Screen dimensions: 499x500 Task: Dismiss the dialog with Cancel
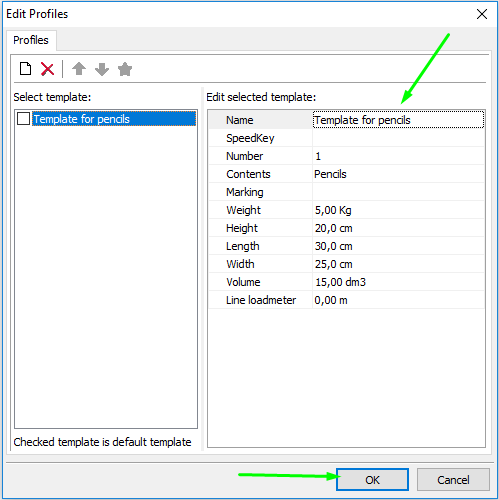453,480
